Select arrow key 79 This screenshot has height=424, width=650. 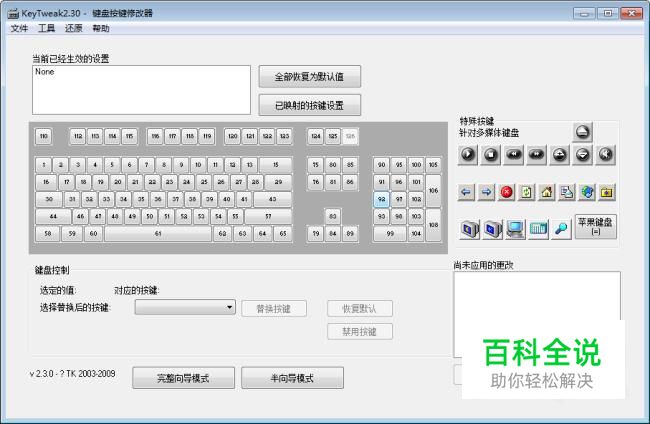(316, 233)
